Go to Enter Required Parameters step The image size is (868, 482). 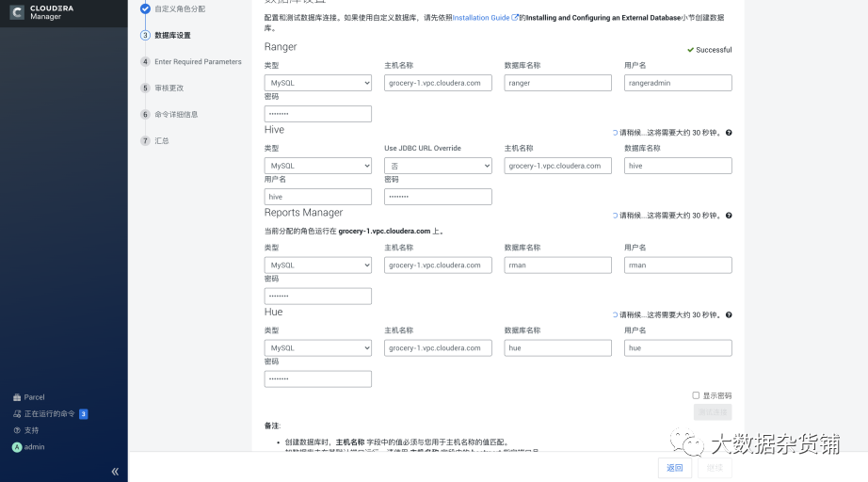pyautogui.click(x=198, y=62)
